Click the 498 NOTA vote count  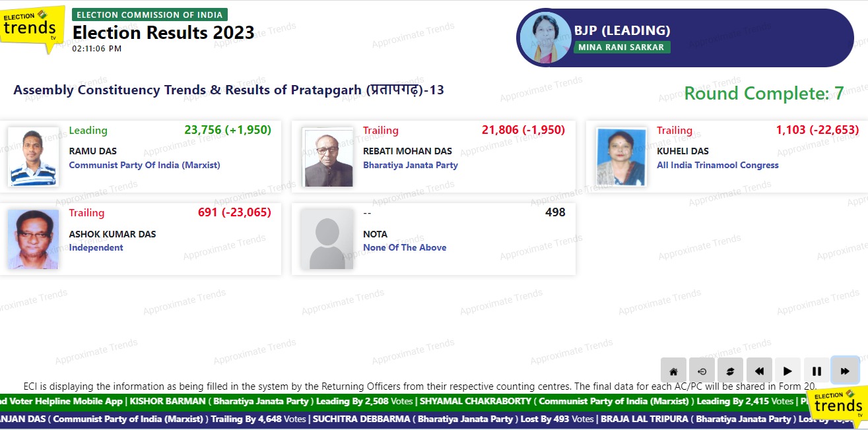pos(555,212)
